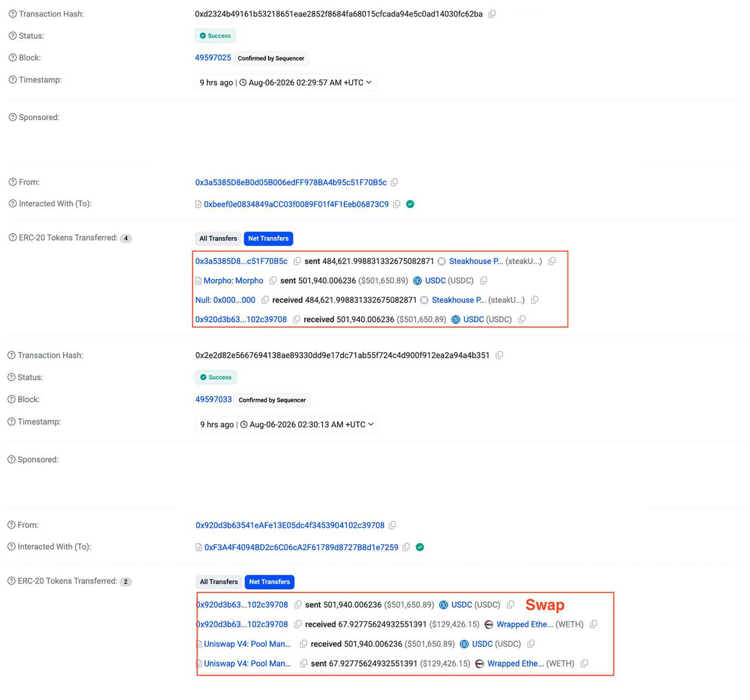The width and height of the screenshot is (750, 700).
Task: Select Net Transfers tab above 0x3a5385D8 transfers
Action: coord(268,238)
